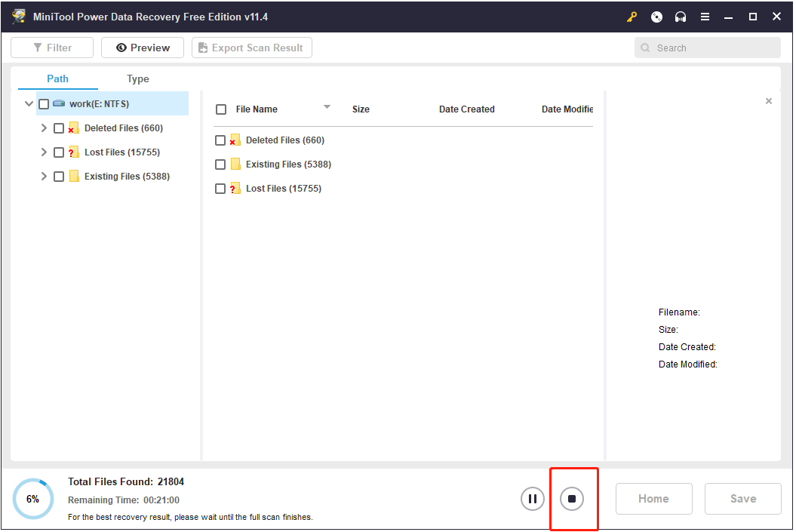Screen dimensions: 796x532
Task: Click Existing Files folder icon in tree
Action: tap(74, 176)
